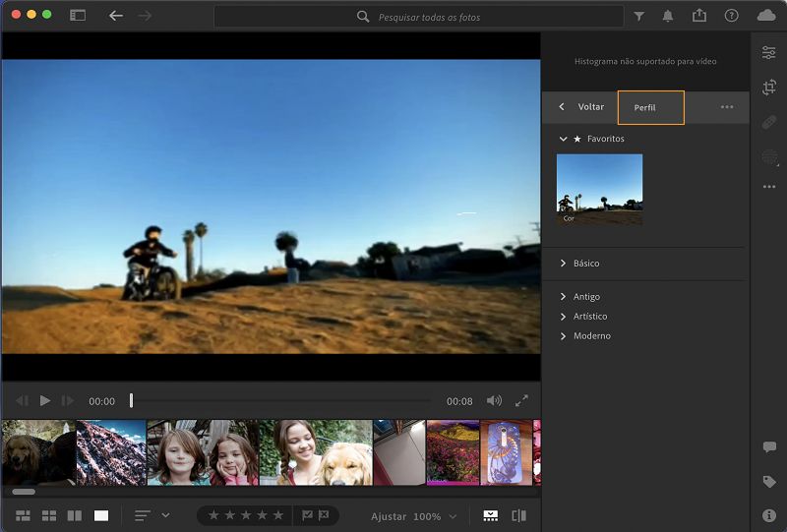This screenshot has height=532, width=787.
Task: Open the share icon
Action: (x=699, y=16)
